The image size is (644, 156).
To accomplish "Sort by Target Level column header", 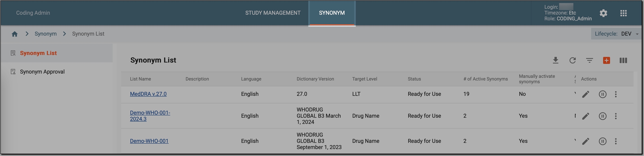I will [x=365, y=79].
